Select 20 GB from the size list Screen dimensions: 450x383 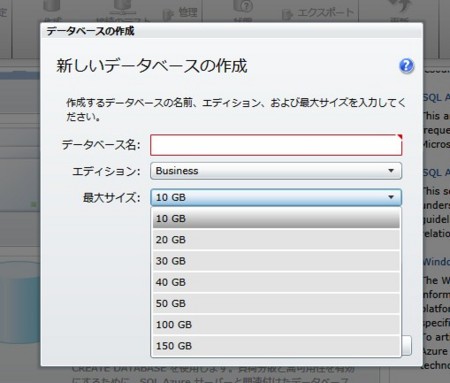(276, 240)
